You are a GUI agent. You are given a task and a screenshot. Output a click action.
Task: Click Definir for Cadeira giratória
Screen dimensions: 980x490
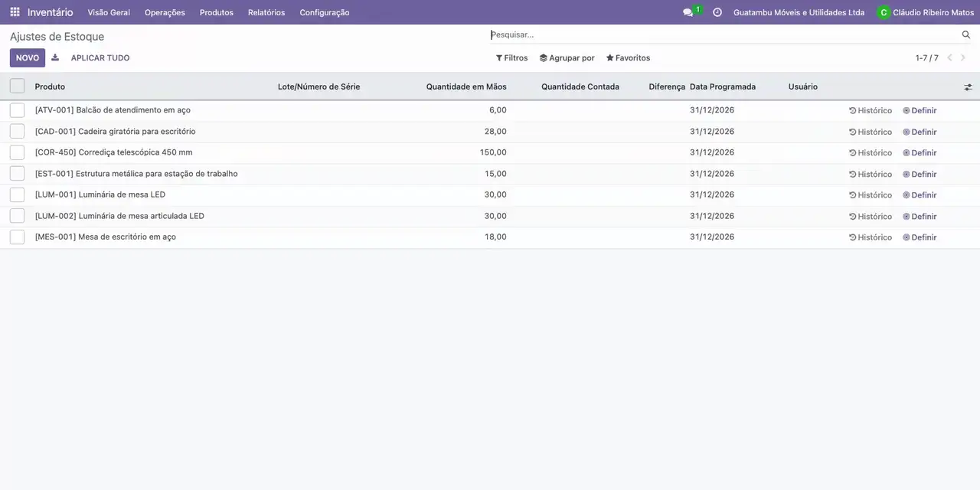920,132
